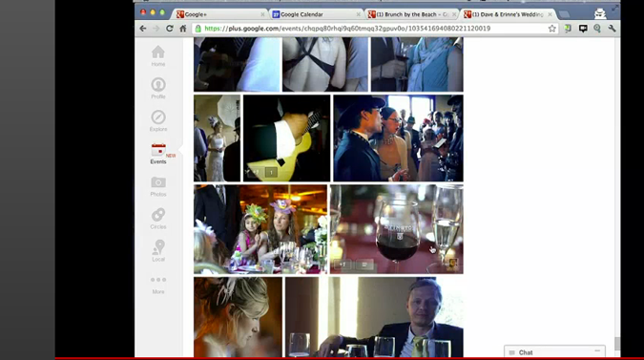Image resolution: width=644 pixels, height=360 pixels.
Task: Switch to the Google Calendar tab
Action: (x=316, y=14)
